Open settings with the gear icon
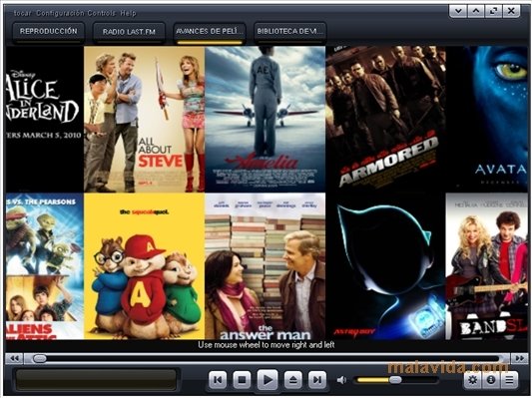 click(473, 380)
